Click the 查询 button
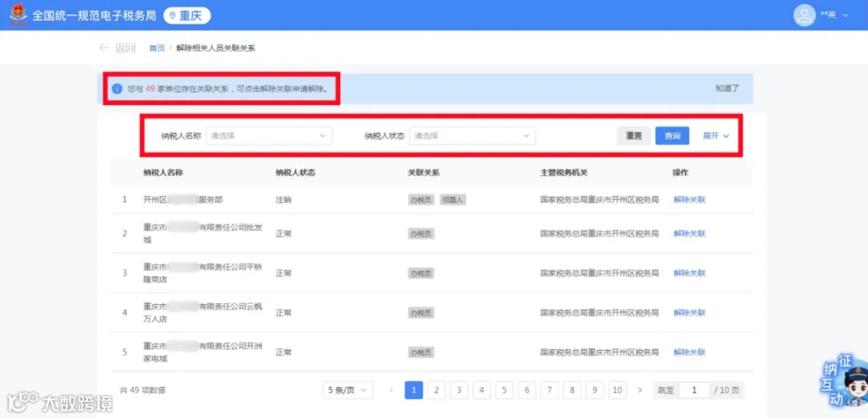 [672, 136]
